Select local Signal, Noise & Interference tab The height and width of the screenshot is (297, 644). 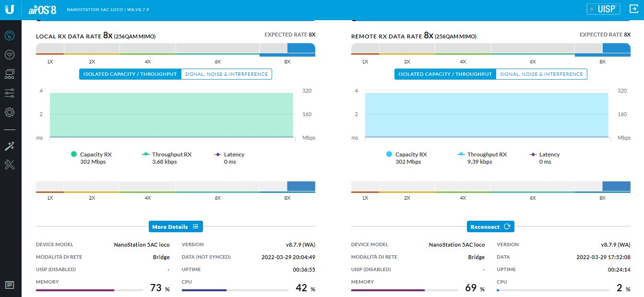point(227,74)
